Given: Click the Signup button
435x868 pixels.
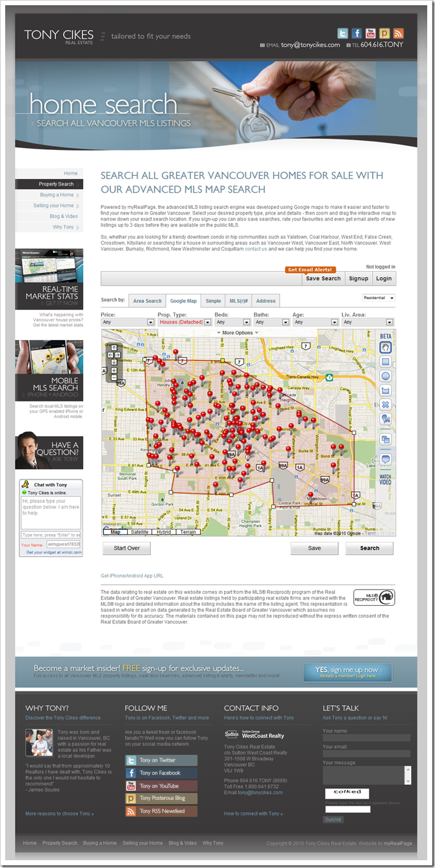Looking at the screenshot, I should click(x=358, y=278).
